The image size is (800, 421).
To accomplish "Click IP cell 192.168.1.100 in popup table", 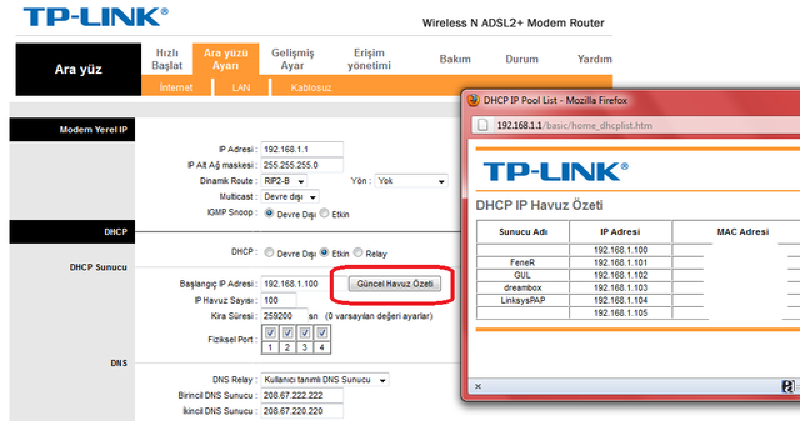I will pos(620,250).
